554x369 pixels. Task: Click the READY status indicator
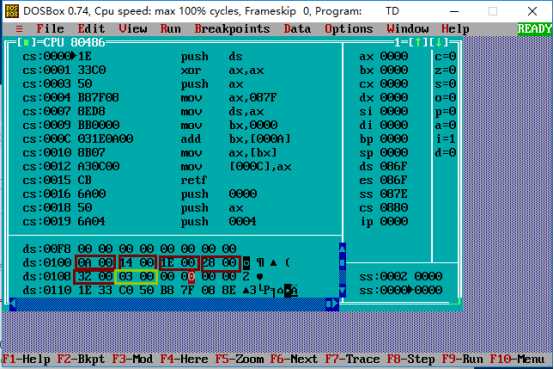[534, 29]
